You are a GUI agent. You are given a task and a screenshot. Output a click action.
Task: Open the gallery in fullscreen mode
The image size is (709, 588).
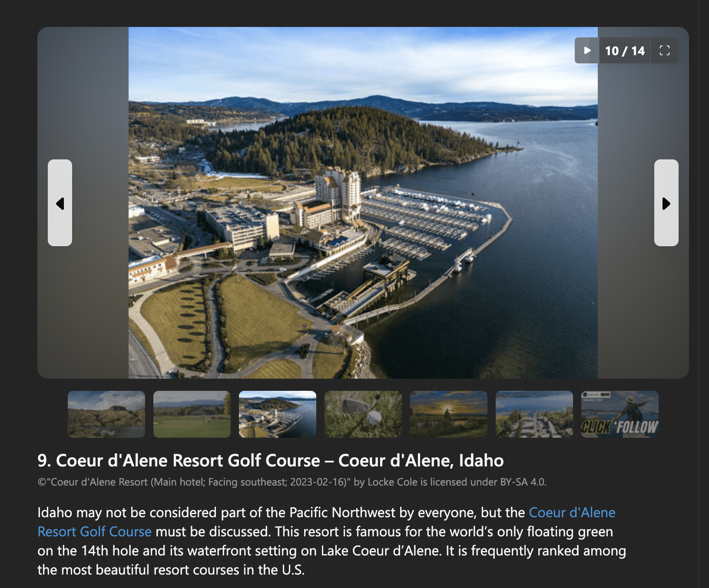[665, 50]
